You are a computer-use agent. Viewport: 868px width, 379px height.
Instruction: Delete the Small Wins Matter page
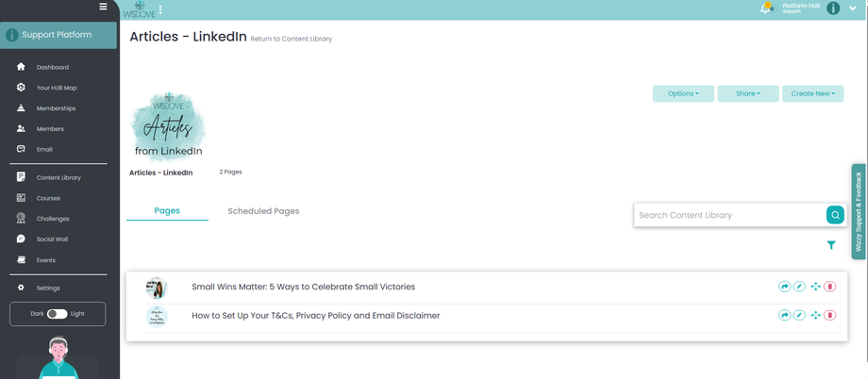(829, 286)
